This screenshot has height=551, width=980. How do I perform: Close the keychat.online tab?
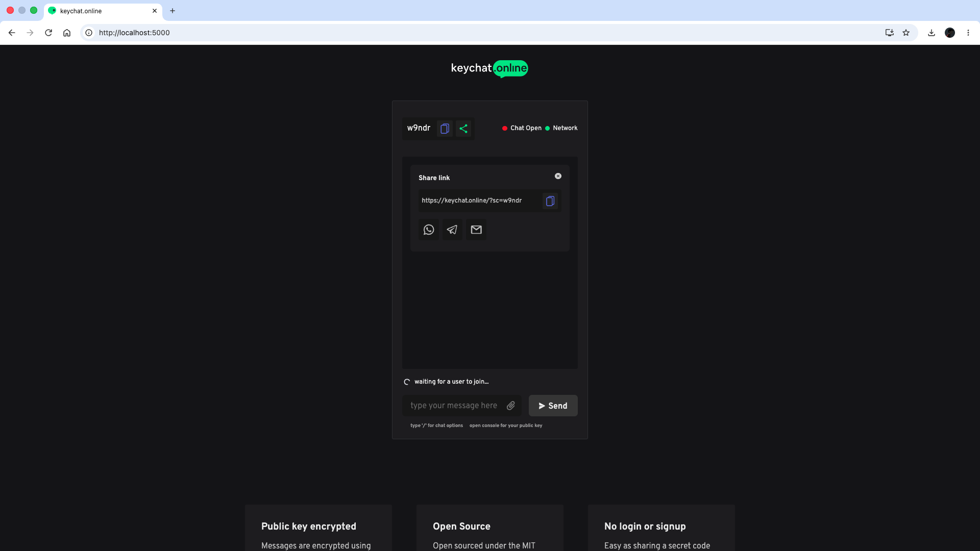[155, 11]
